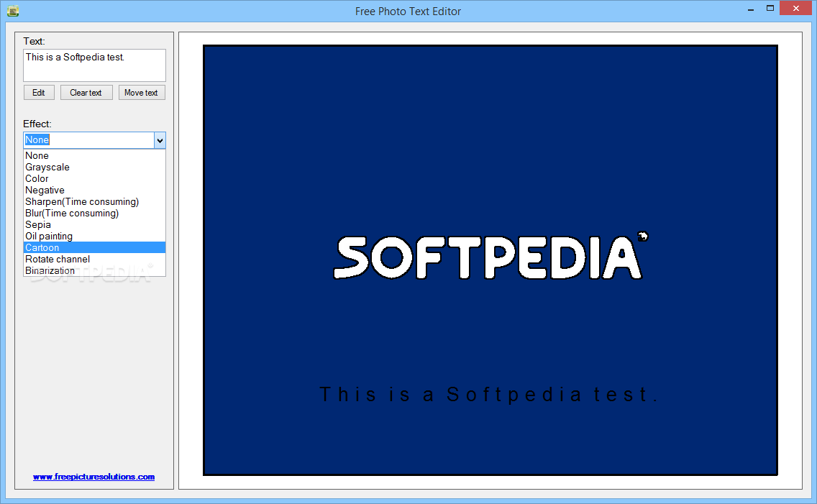Image resolution: width=817 pixels, height=504 pixels.
Task: Click inside the Text input box
Action: (x=94, y=65)
